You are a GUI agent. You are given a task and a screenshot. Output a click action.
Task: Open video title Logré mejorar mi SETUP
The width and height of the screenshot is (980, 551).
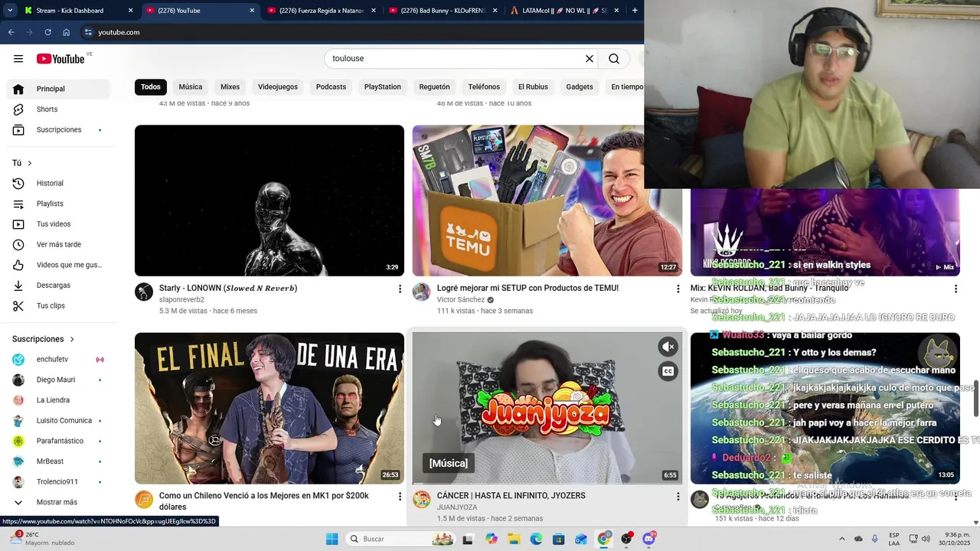click(x=528, y=289)
